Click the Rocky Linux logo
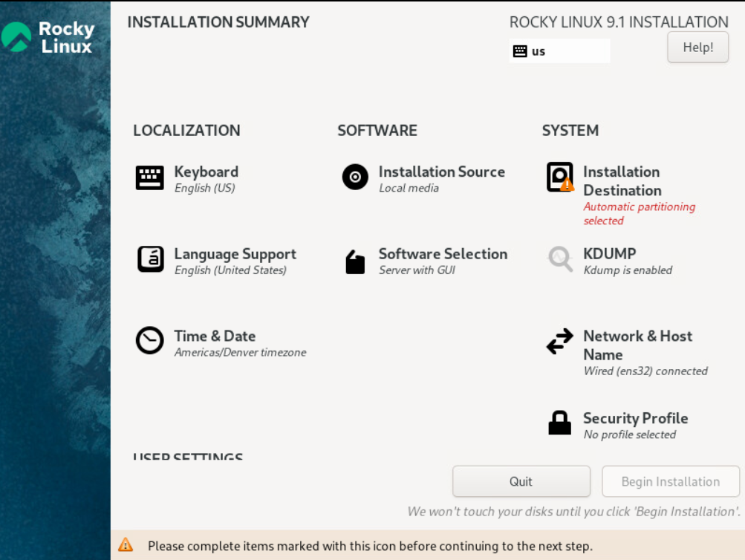Image resolution: width=745 pixels, height=560 pixels. [49, 37]
